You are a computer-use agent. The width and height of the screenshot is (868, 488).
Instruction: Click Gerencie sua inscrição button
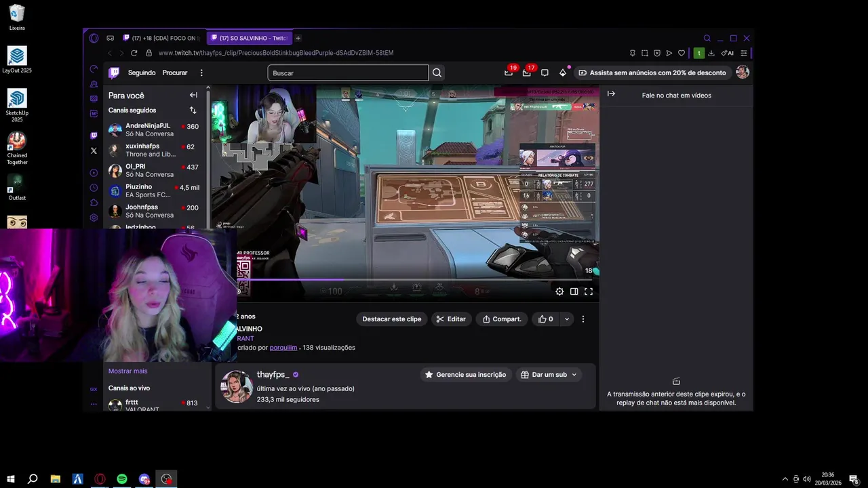point(466,374)
